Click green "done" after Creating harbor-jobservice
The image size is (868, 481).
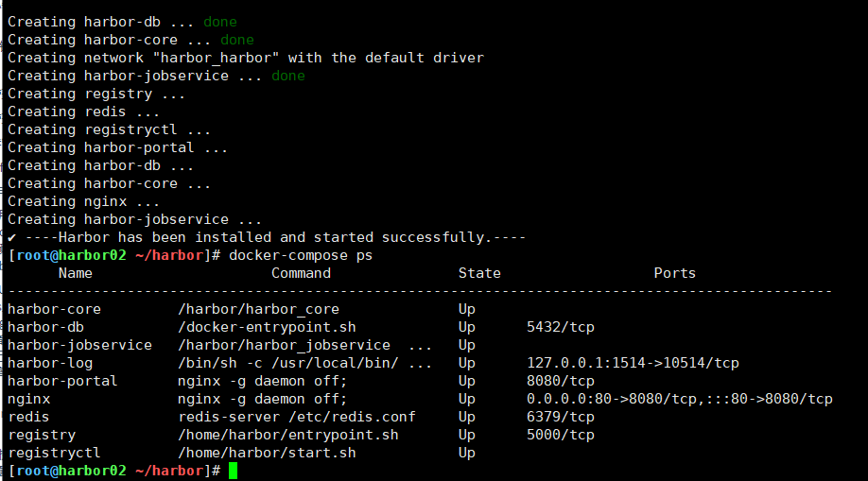pyautogui.click(x=287, y=76)
